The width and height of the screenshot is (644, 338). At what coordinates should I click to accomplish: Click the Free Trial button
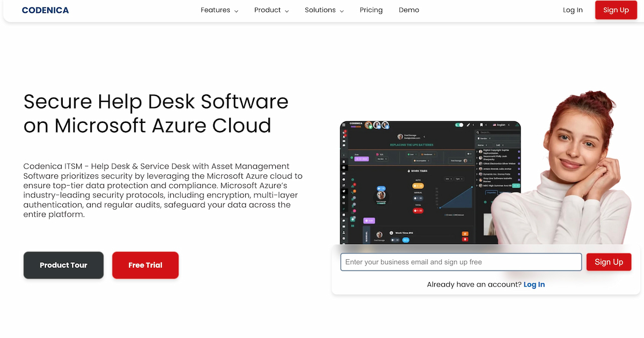145,265
